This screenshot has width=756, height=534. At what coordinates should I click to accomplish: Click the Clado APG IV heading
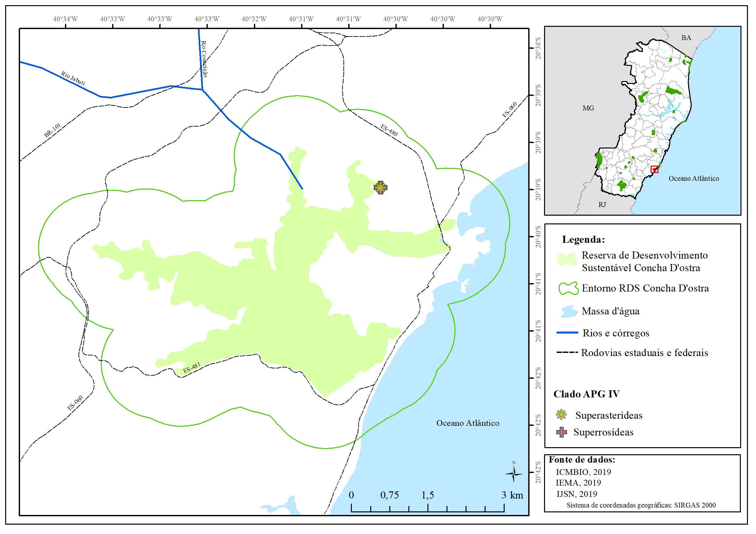pyautogui.click(x=586, y=394)
